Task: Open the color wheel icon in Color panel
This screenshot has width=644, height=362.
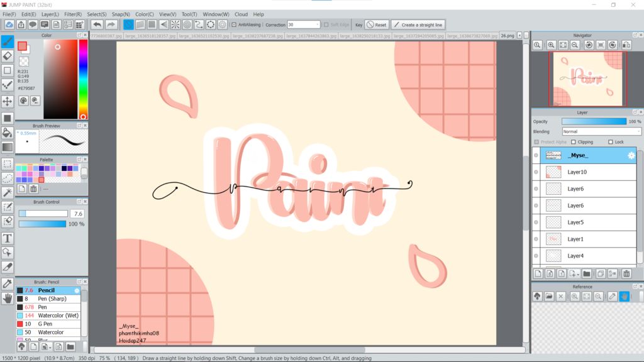Action: 23,101
